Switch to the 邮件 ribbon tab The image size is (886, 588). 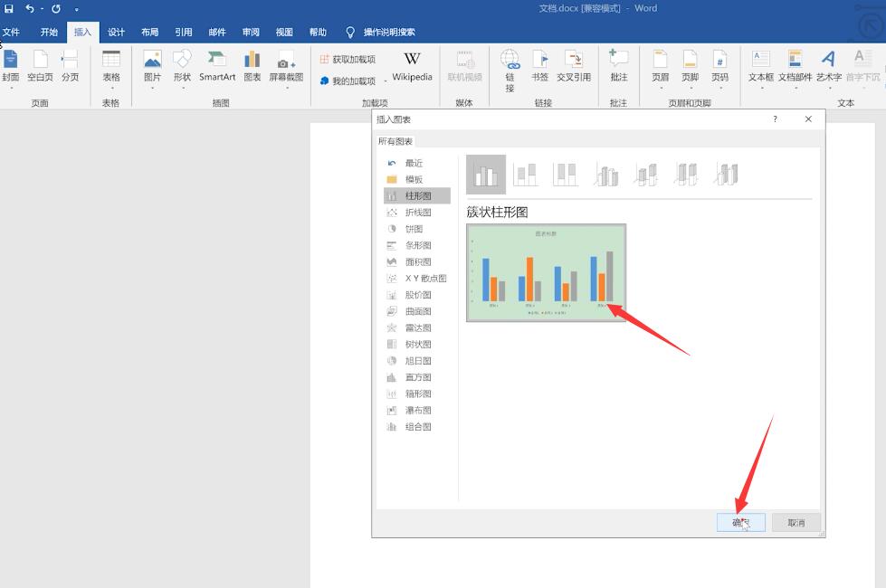pos(217,33)
